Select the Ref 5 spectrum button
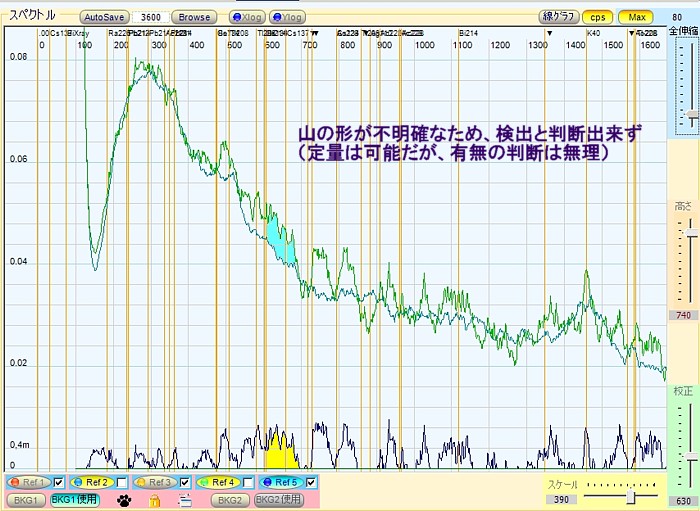The image size is (700, 511). coord(282,482)
